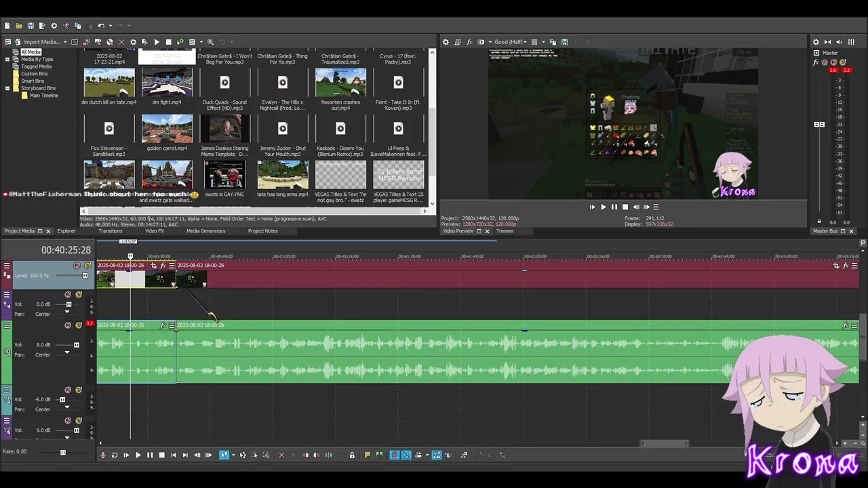The width and height of the screenshot is (868, 488).
Task: Switch to the Project Notes tab
Action: (x=263, y=231)
